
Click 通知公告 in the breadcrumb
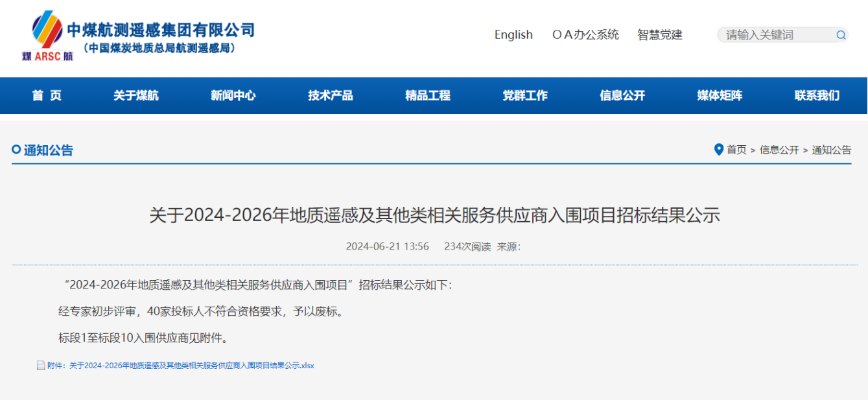[832, 150]
